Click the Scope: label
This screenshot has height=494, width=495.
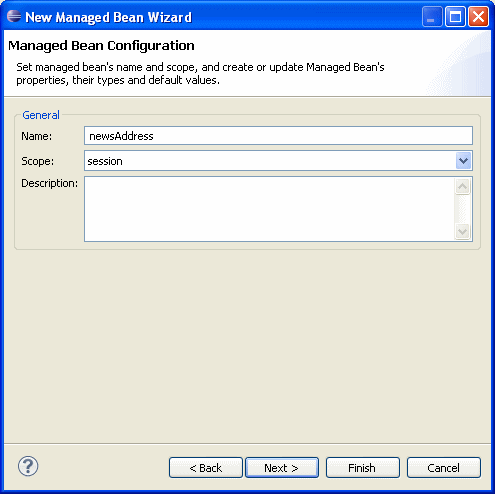pos(37,161)
